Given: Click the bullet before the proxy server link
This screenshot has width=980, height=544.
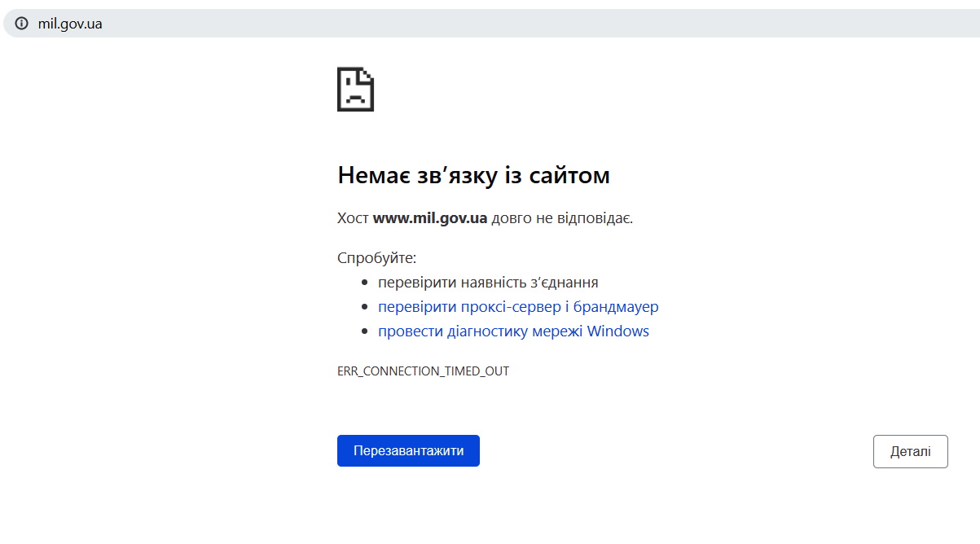Looking at the screenshot, I should coord(365,308).
